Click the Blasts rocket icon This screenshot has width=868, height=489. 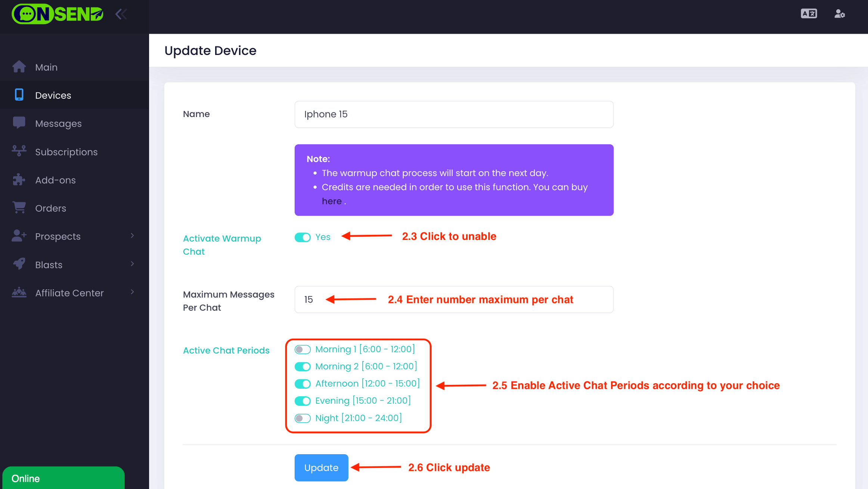pos(19,264)
